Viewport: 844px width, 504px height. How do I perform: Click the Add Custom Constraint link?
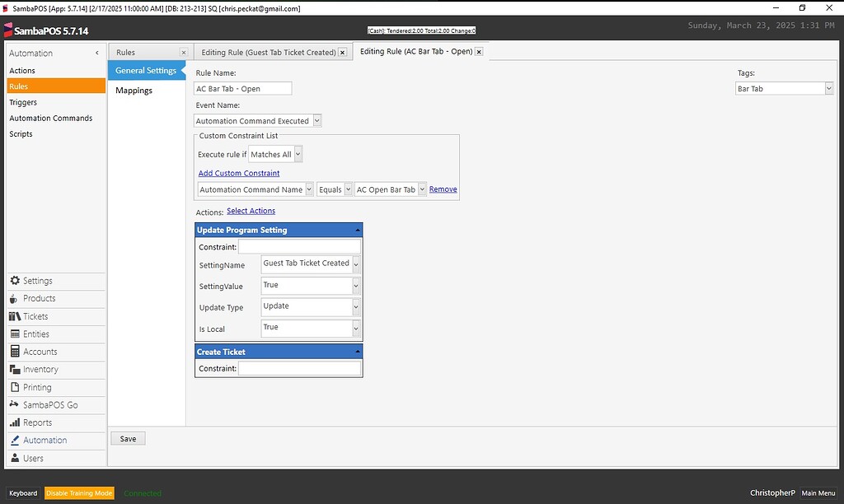(237, 174)
